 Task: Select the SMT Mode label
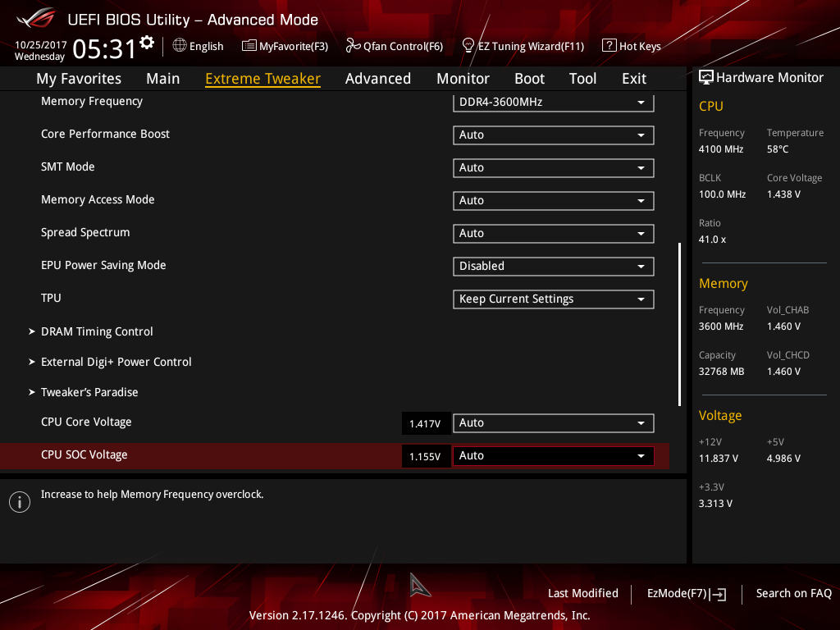[67, 167]
